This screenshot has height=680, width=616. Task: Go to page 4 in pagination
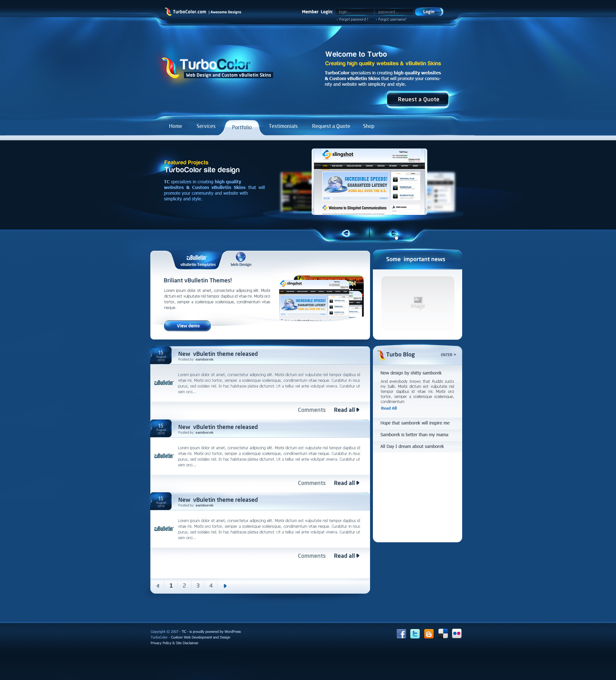[211, 586]
